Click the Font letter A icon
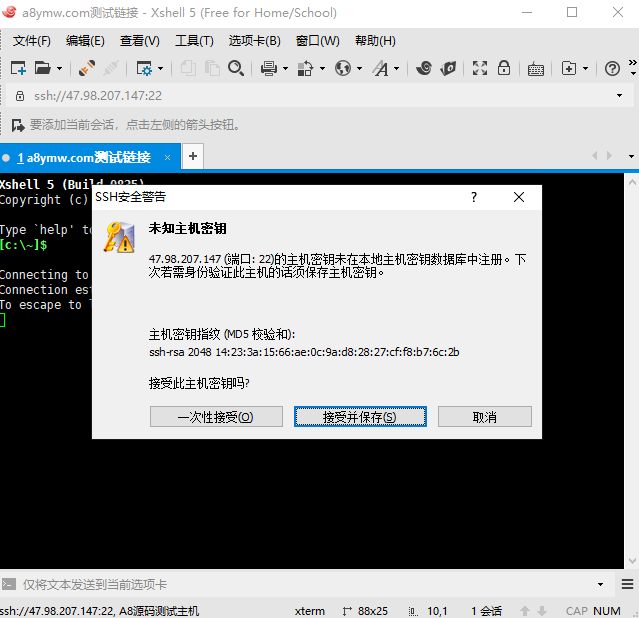This screenshot has height=618, width=639. pyautogui.click(x=381, y=68)
